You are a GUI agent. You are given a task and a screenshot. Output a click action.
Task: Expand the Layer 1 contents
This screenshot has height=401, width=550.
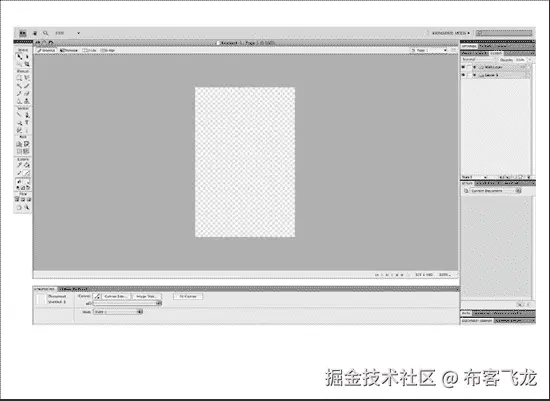tap(474, 75)
